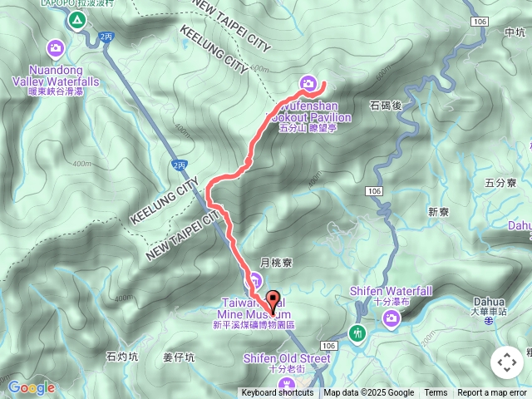Click the Terms link
Screen dimensions: 532x399
click(436, 393)
